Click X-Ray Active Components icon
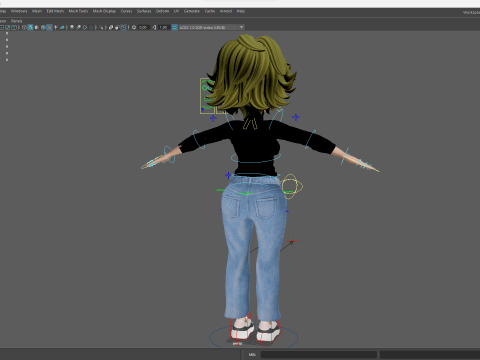Screen dimensions: 480x360 (117, 27)
